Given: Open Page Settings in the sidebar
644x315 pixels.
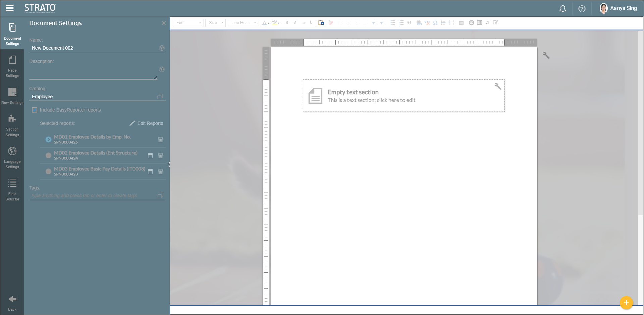Looking at the screenshot, I should click(12, 66).
